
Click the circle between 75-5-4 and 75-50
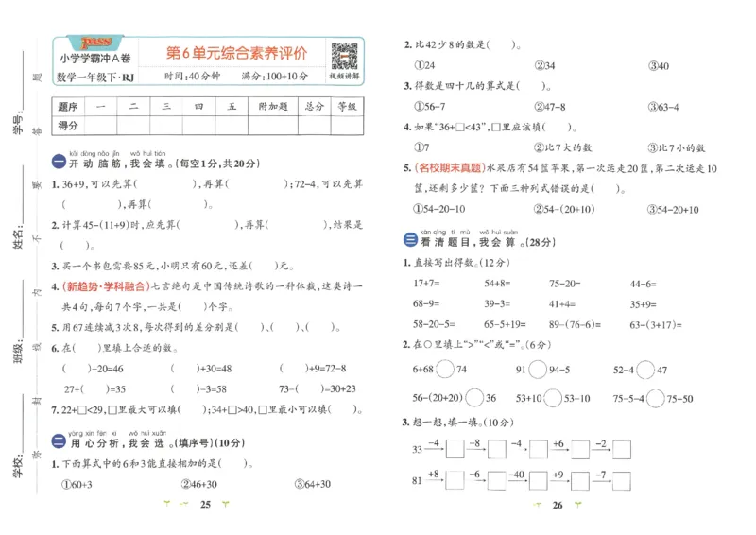[x=656, y=399]
